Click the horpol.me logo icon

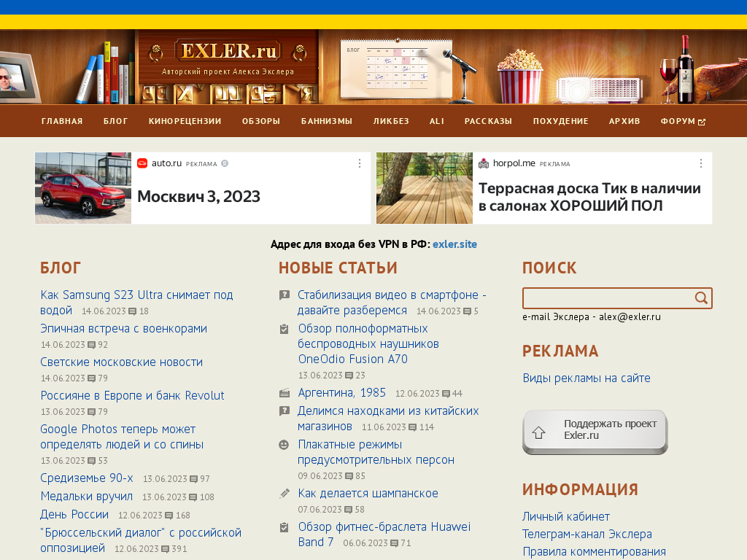pyautogui.click(x=484, y=163)
